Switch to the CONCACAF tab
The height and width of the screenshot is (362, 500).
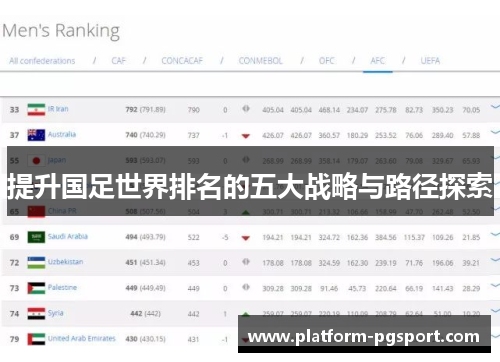[182, 61]
